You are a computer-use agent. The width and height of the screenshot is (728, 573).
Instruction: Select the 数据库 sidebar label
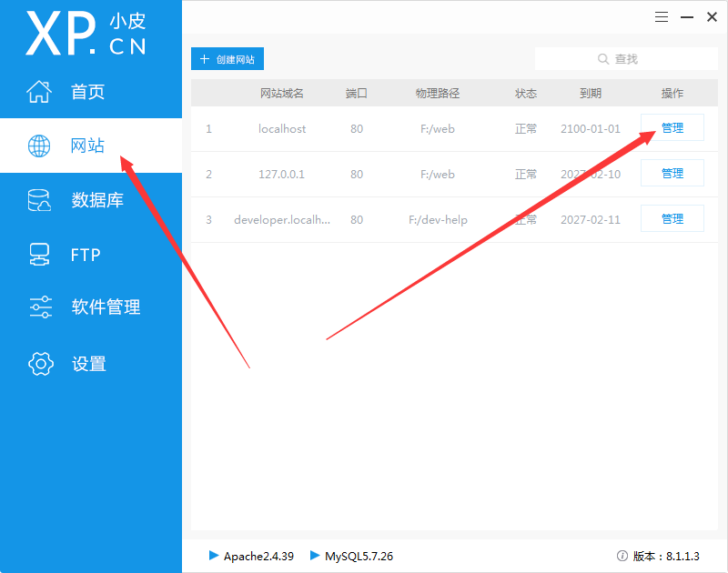tap(97, 200)
